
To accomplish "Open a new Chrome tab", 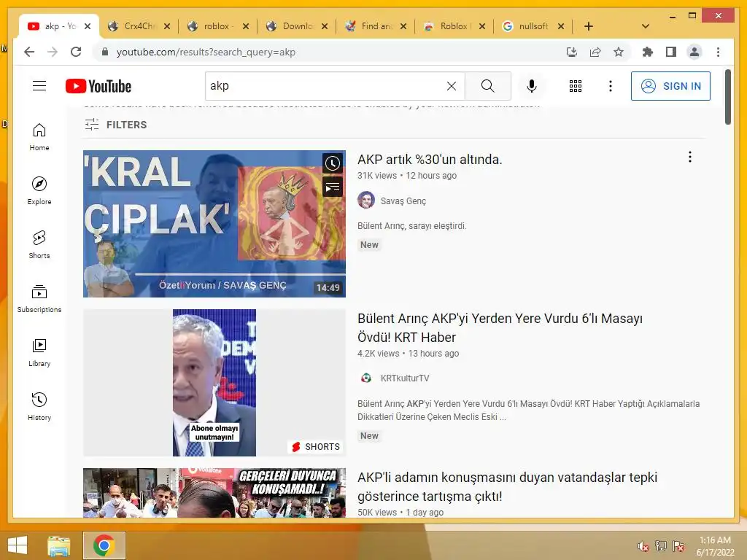I will click(x=589, y=26).
